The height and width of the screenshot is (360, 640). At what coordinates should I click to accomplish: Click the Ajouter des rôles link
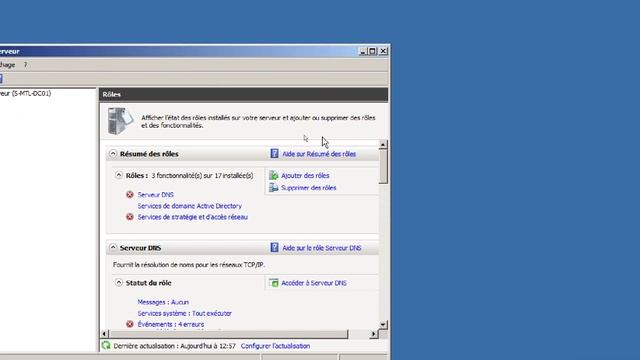[305, 176]
